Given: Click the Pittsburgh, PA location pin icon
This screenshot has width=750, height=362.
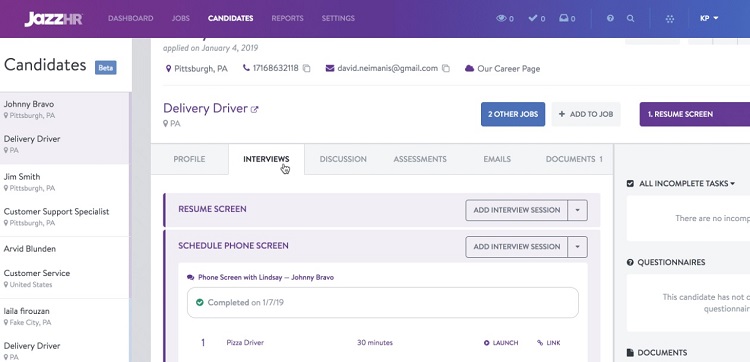Looking at the screenshot, I should (168, 68).
